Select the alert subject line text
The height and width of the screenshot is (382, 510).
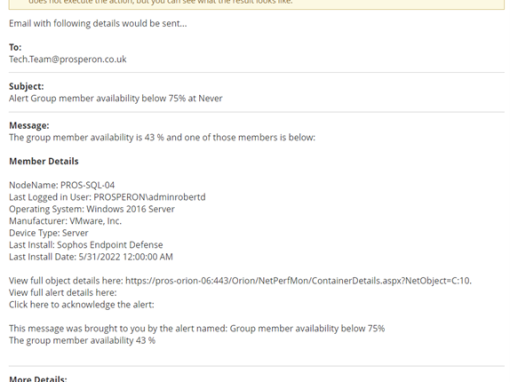click(x=115, y=98)
